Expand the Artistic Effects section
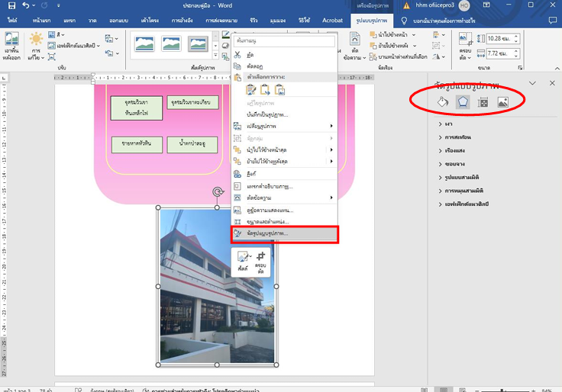Screen dimensions: 562x392 click(x=467, y=204)
